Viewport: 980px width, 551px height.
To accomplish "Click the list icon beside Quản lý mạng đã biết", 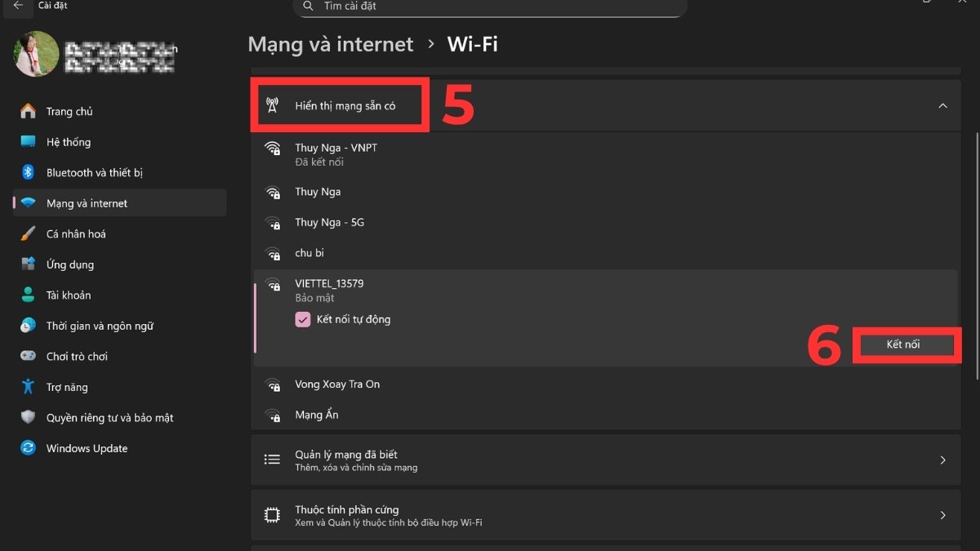I will [x=272, y=459].
